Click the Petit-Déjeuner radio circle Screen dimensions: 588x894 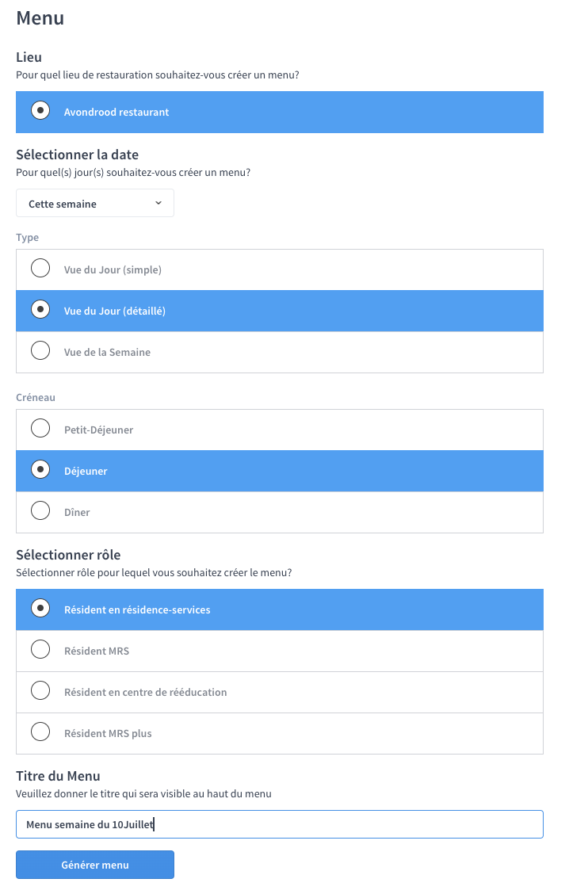tap(40, 428)
